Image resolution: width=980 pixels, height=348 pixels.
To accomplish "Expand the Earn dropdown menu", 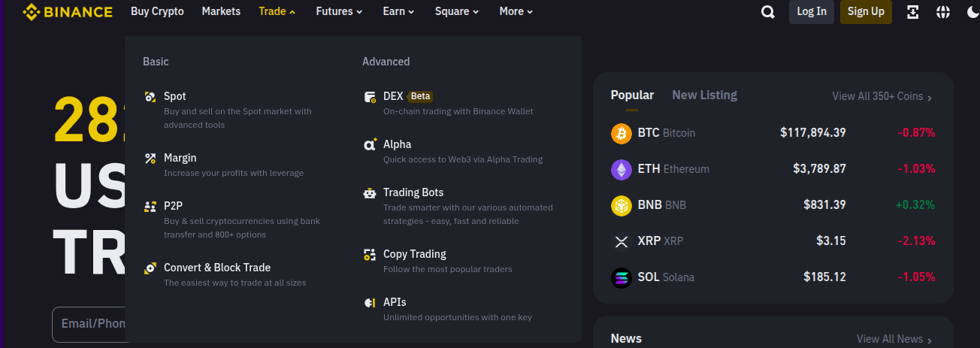I will [398, 11].
